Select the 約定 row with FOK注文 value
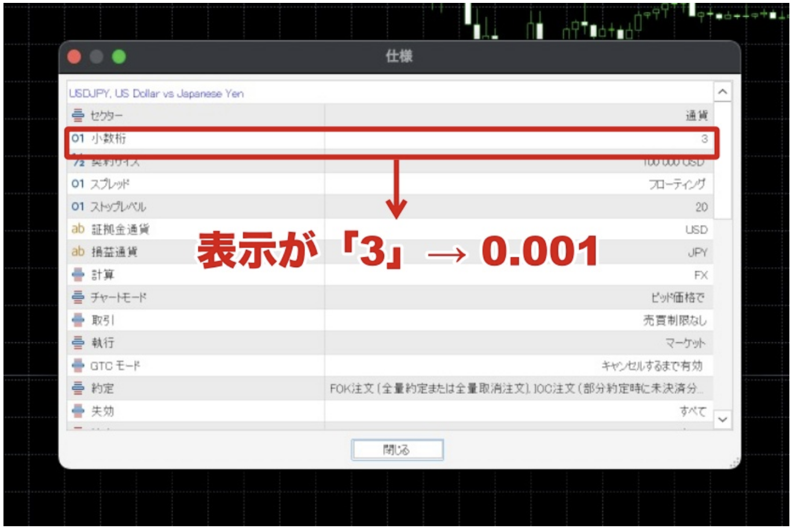This screenshot has width=794, height=532. pyautogui.click(x=389, y=389)
